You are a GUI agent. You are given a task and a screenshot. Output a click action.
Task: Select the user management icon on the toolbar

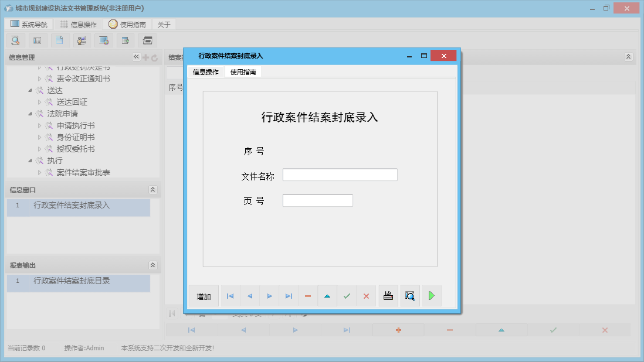(x=82, y=40)
